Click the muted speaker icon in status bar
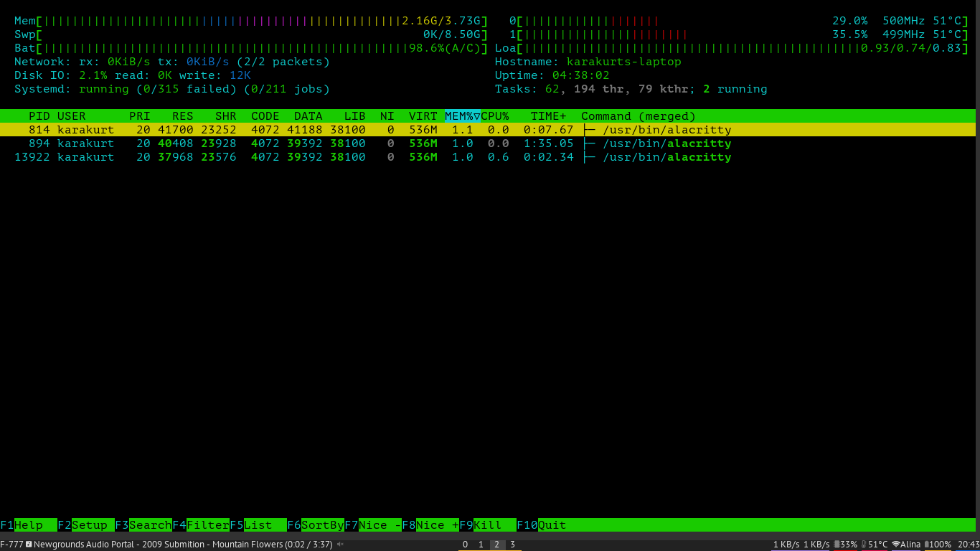 (340, 545)
